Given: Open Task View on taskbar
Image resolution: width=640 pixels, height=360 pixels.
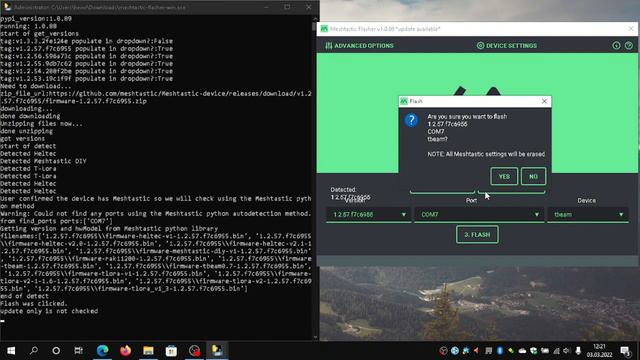Looking at the screenshot, I should pyautogui.click(x=78, y=351).
